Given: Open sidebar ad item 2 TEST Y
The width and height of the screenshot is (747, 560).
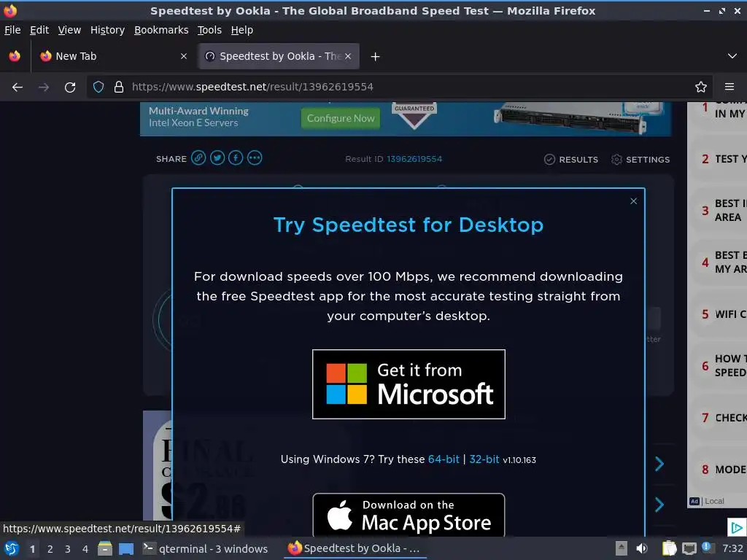Looking at the screenshot, I should [x=720, y=159].
